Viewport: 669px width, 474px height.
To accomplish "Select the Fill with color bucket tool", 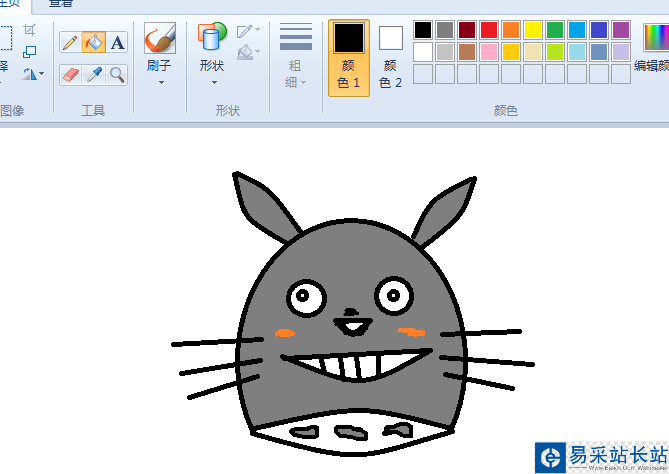I will (x=93, y=42).
